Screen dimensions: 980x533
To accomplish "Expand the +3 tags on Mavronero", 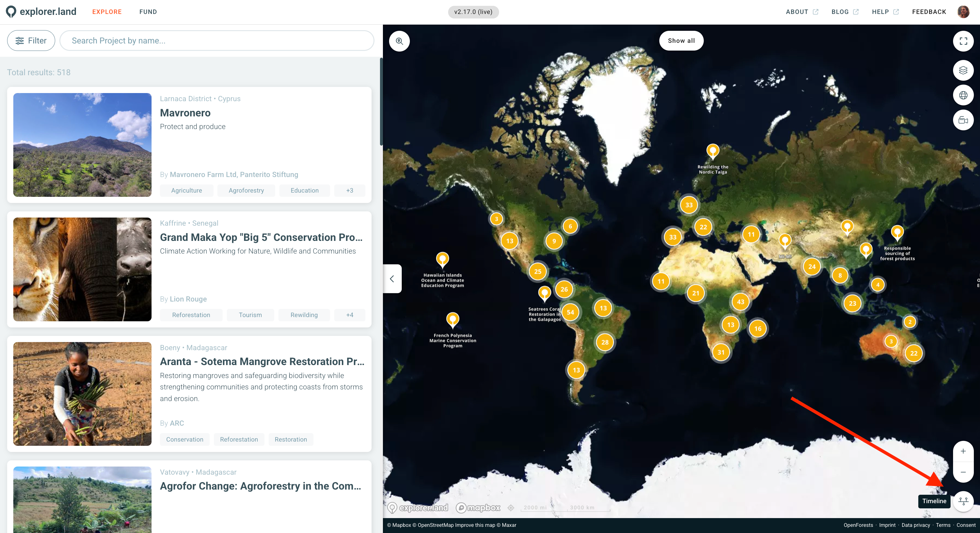I will pos(349,190).
